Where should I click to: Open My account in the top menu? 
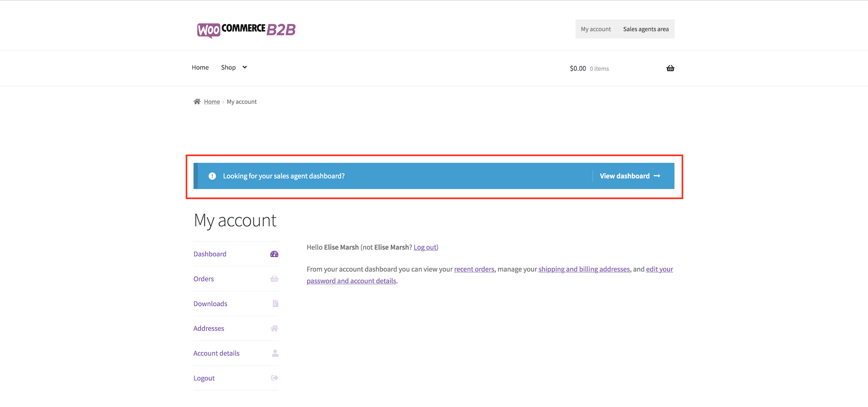(x=595, y=29)
